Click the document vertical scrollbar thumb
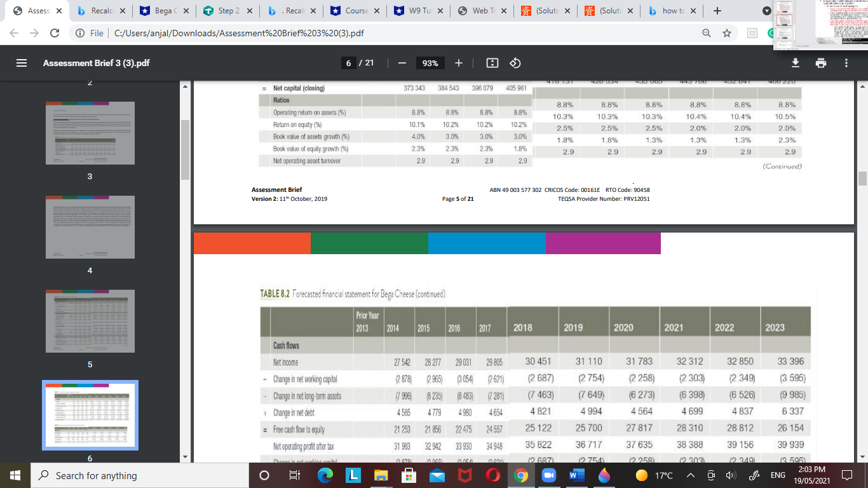The image size is (868, 488). [x=862, y=177]
